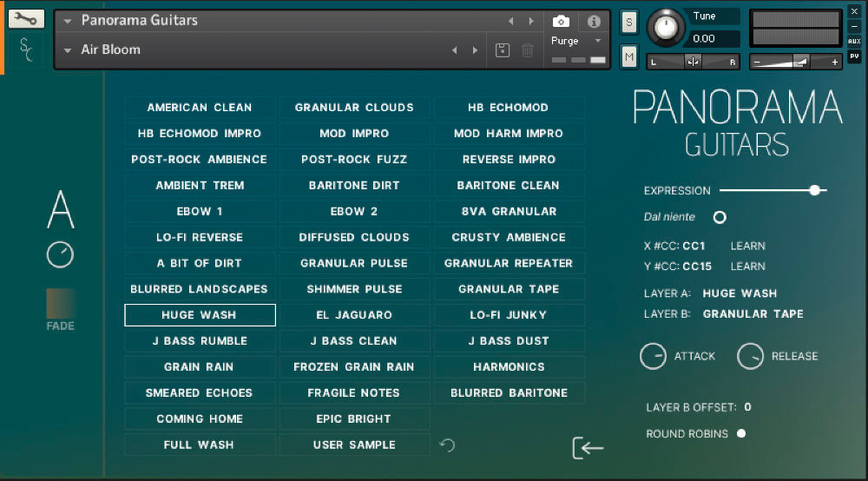Select the Granular Tape preset

coord(508,289)
